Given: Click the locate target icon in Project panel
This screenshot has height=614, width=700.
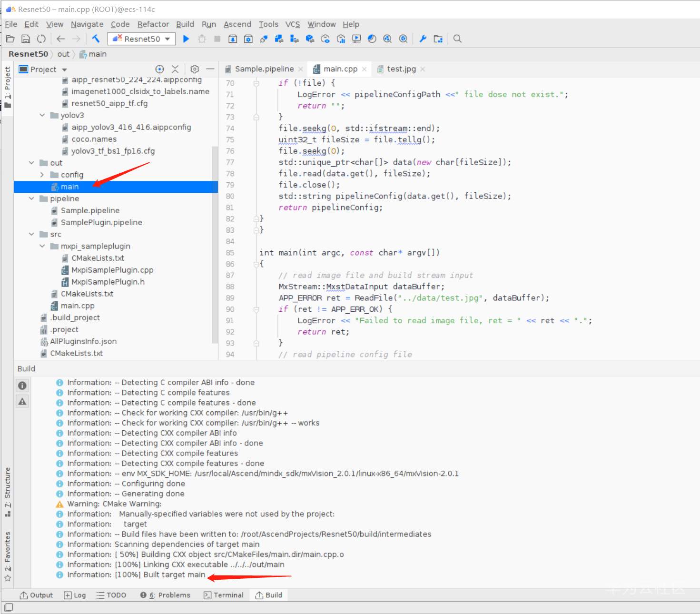Looking at the screenshot, I should (x=160, y=69).
